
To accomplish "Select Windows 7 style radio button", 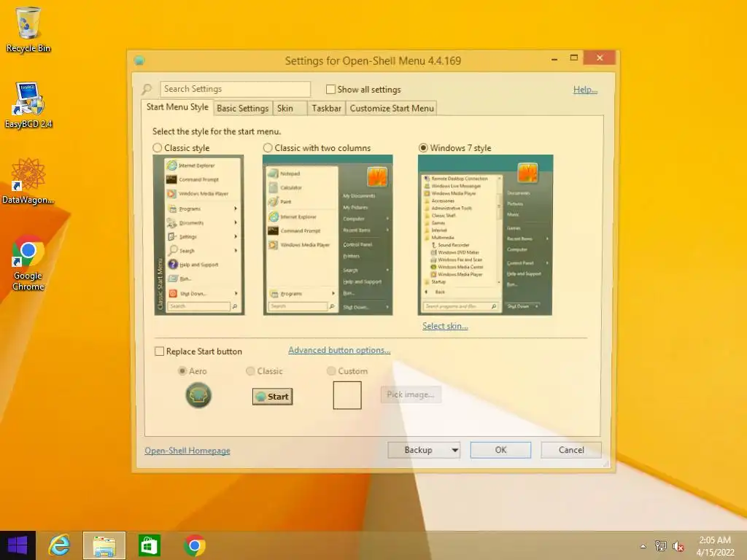I will 423,148.
